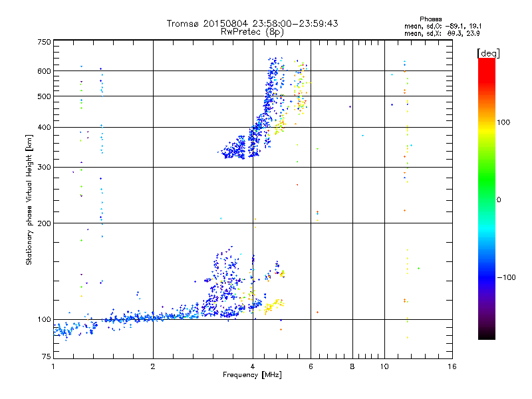Screen dimensions: 532x399
Task: Click the '[deg]' colorbar unit label
Action: 488,53
